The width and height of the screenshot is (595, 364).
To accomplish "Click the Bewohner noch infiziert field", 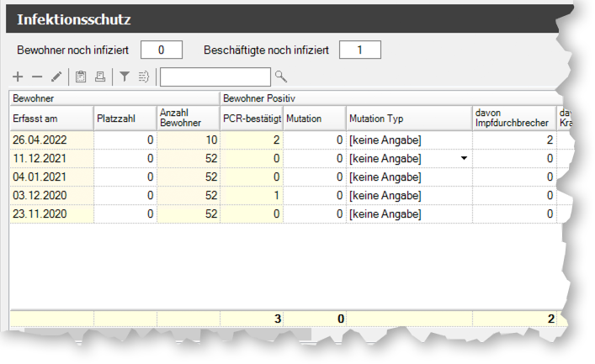I will tap(162, 50).
